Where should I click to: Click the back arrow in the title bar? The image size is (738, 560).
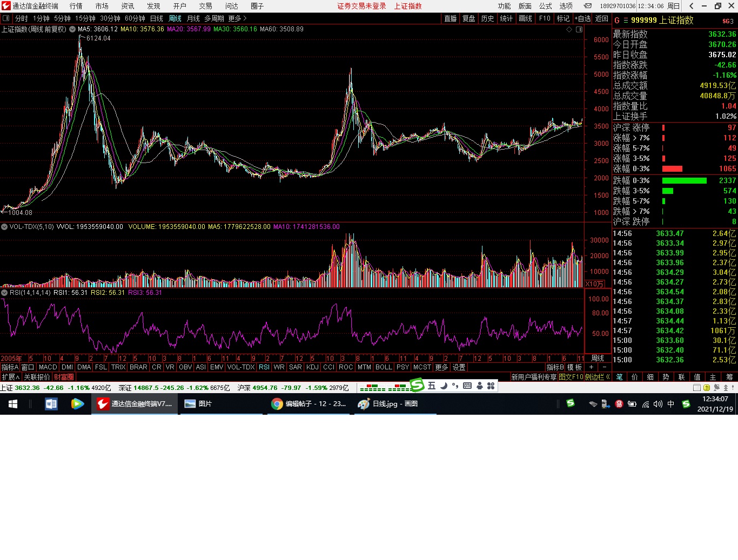tap(692, 6)
